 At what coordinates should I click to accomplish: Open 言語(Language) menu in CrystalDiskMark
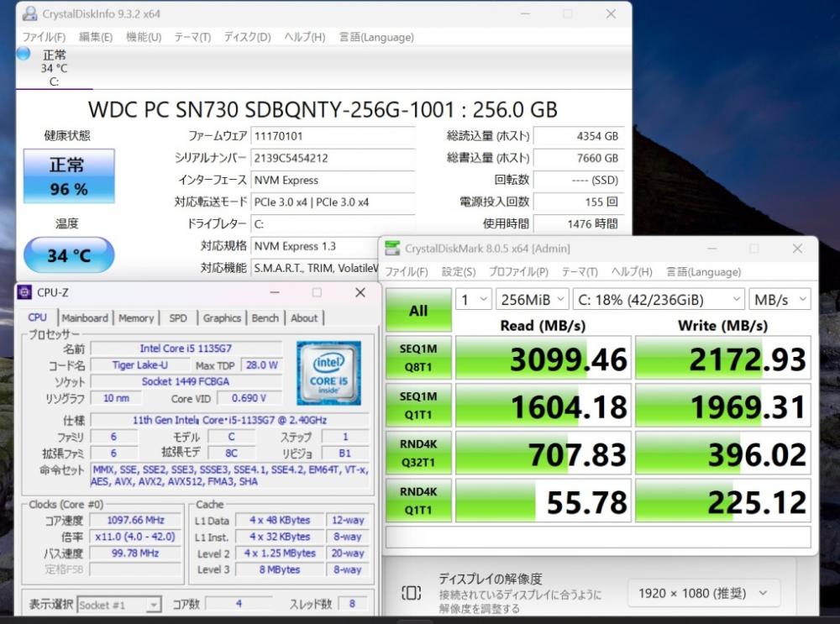pyautogui.click(x=703, y=271)
